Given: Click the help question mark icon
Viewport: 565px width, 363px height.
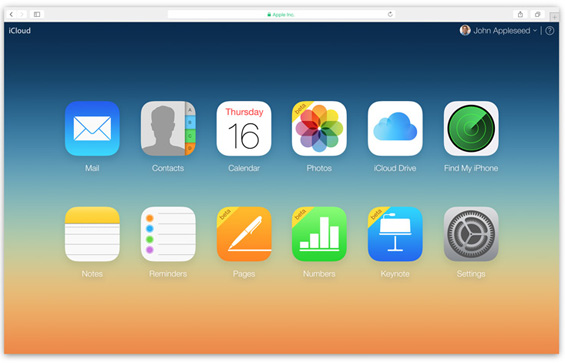Looking at the screenshot, I should click(x=550, y=31).
